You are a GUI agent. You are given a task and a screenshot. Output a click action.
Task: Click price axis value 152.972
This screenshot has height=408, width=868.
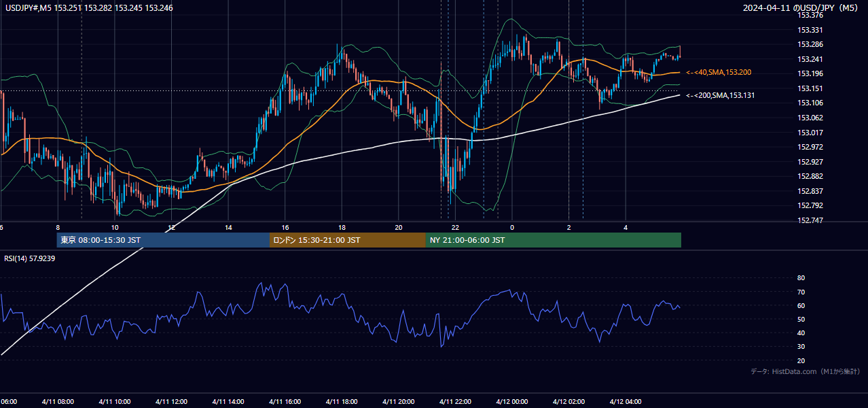pos(810,147)
